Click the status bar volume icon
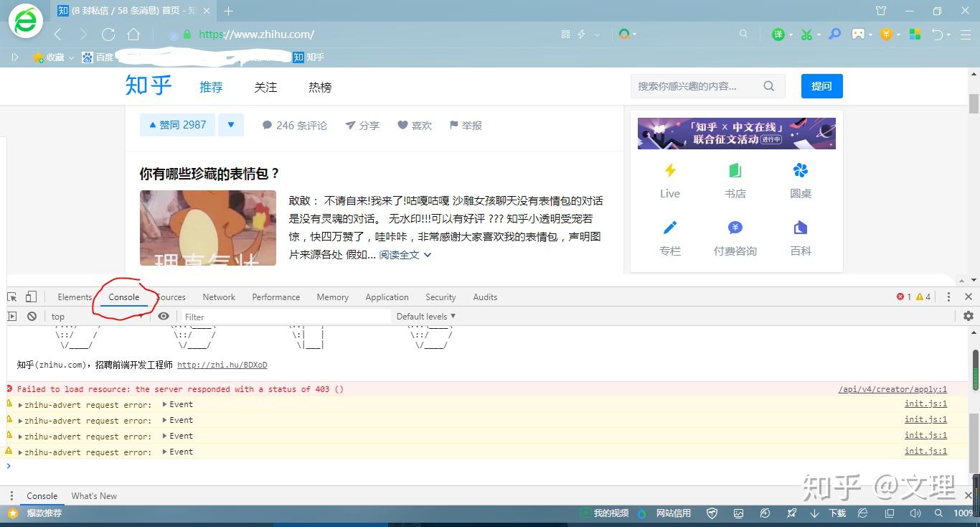 [x=915, y=513]
